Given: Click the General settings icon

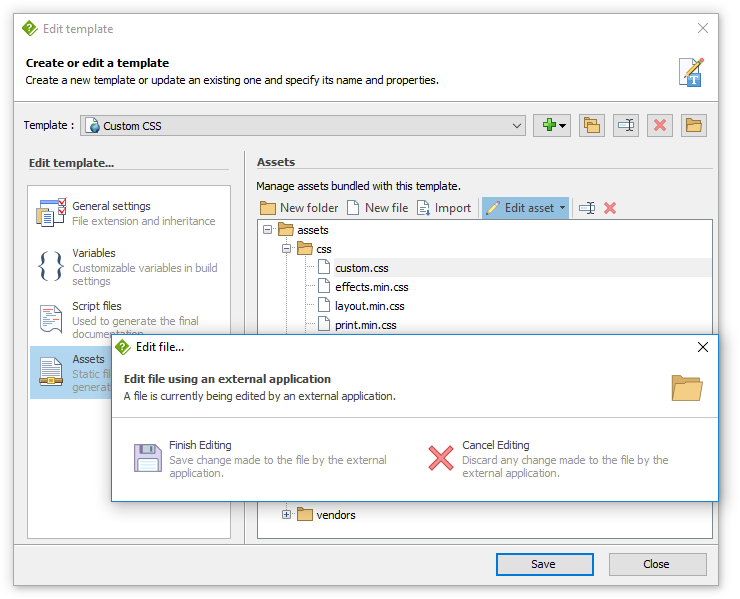Looking at the screenshot, I should point(51,213).
